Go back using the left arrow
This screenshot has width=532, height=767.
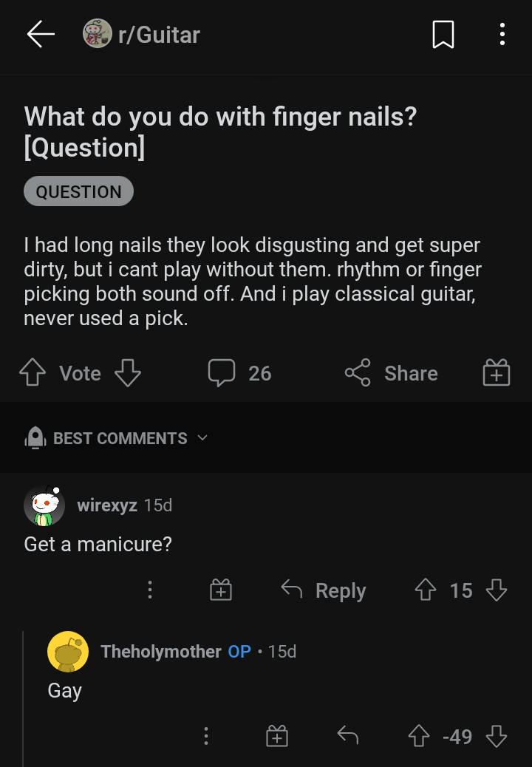click(41, 35)
